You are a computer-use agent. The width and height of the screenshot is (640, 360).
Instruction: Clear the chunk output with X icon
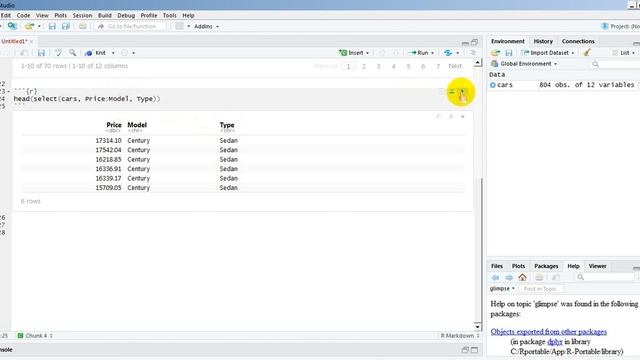pos(462,117)
